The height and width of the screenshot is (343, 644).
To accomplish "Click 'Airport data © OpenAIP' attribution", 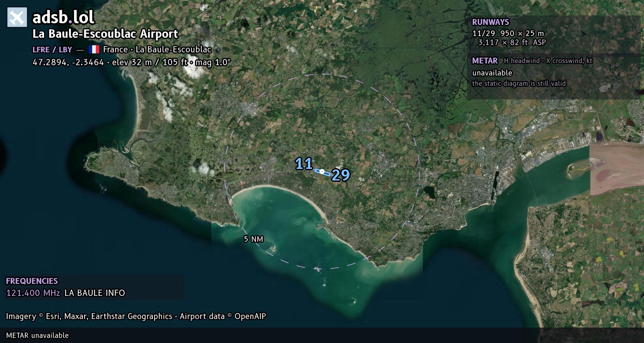I will tap(223, 316).
